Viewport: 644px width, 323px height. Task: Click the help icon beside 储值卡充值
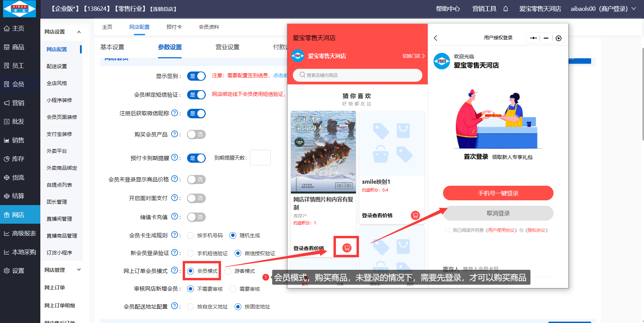tap(174, 217)
